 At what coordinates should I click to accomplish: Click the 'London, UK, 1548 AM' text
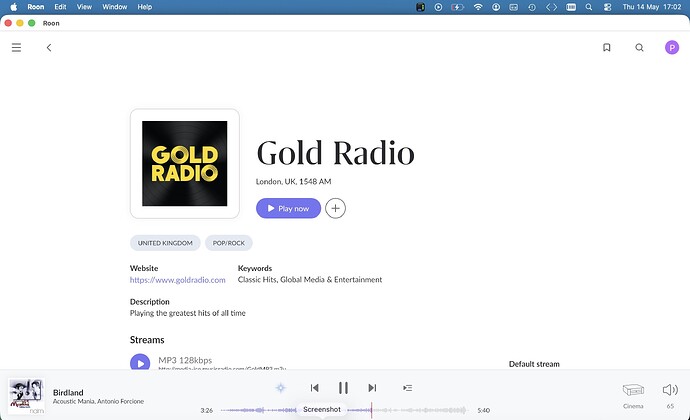tap(294, 181)
